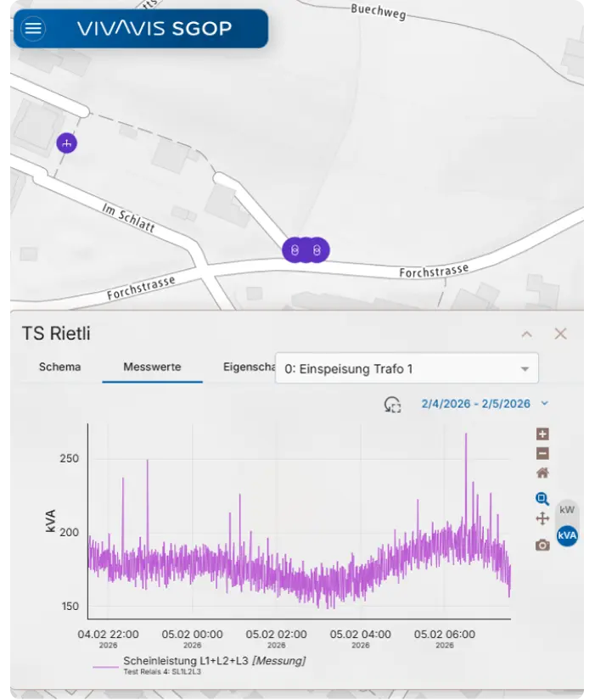Switch to the Schema tab
Image resolution: width=595 pixels, height=700 pixels.
click(x=60, y=367)
